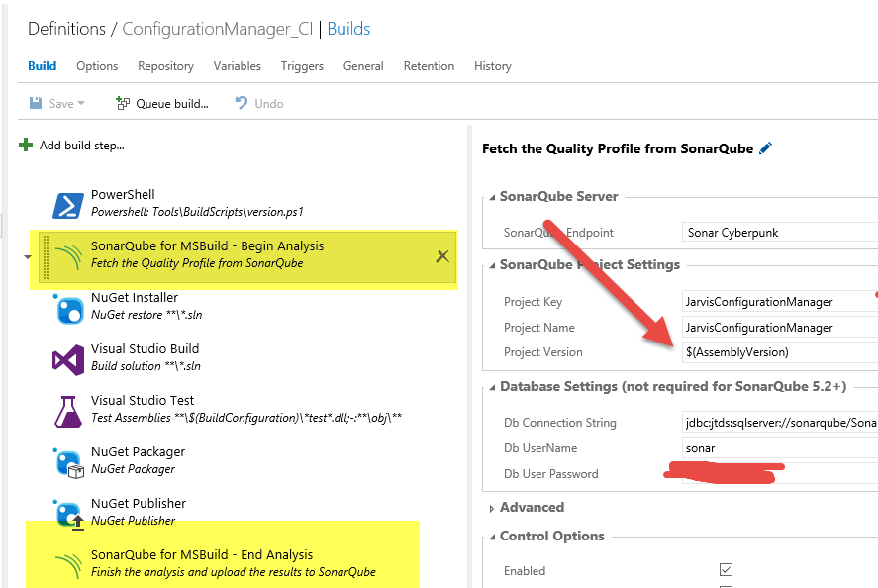Focus the Project Name input field

click(x=780, y=328)
